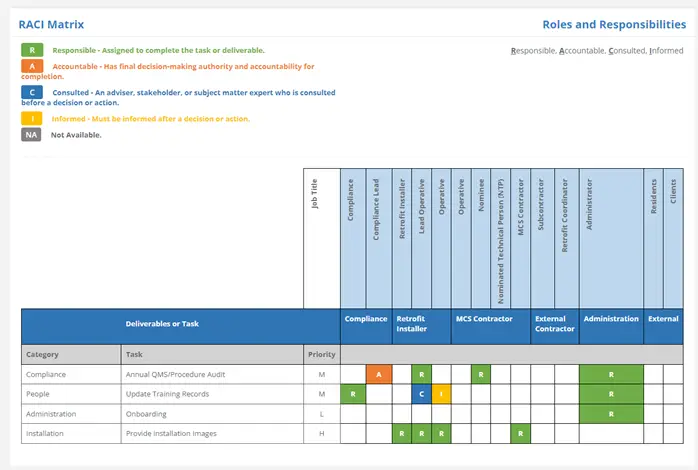Click the blue C cell in Training Records row
This screenshot has height=470, width=698.
(x=422, y=394)
